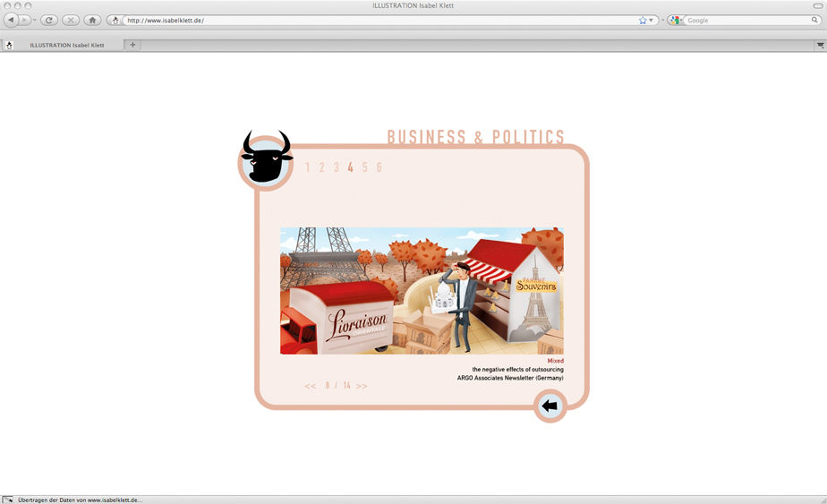Click the Livraison souvenirs illustration

coord(422,290)
